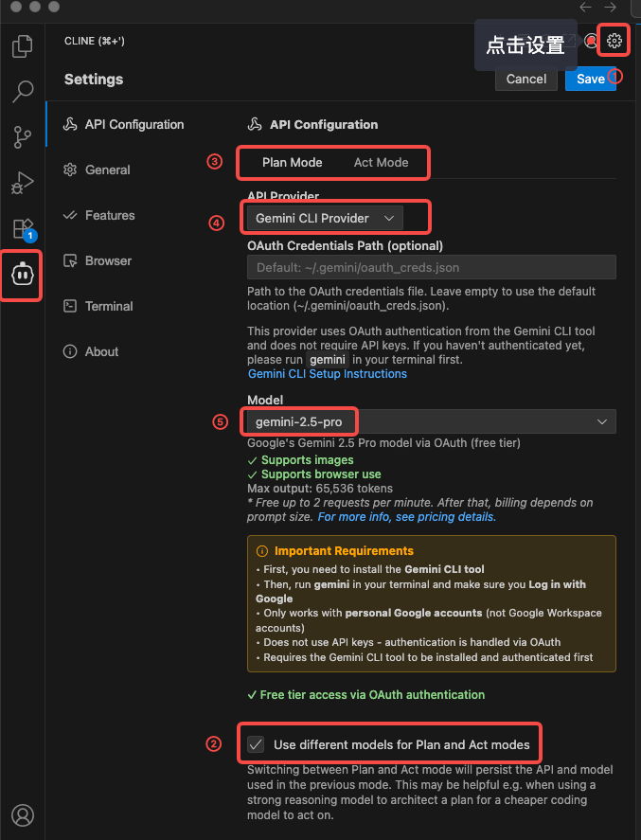The image size is (641, 840).
Task: Expand the API Provider dropdown
Action: (324, 218)
